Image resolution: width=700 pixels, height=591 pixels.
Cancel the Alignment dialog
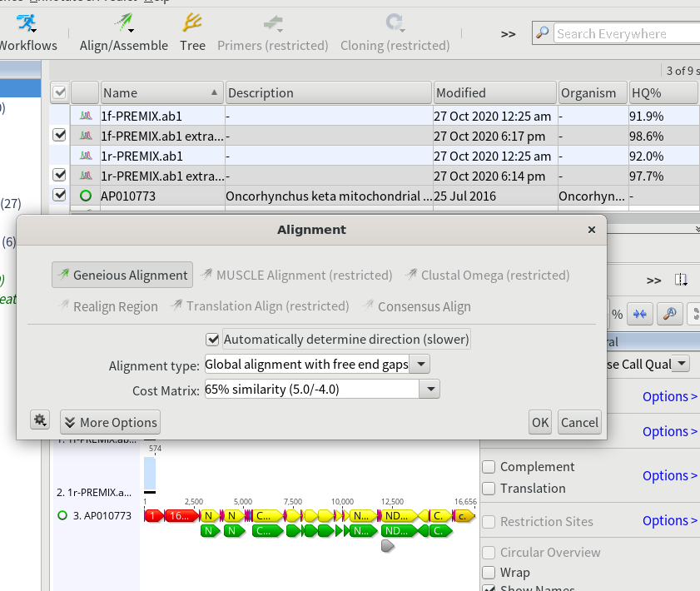[579, 422]
